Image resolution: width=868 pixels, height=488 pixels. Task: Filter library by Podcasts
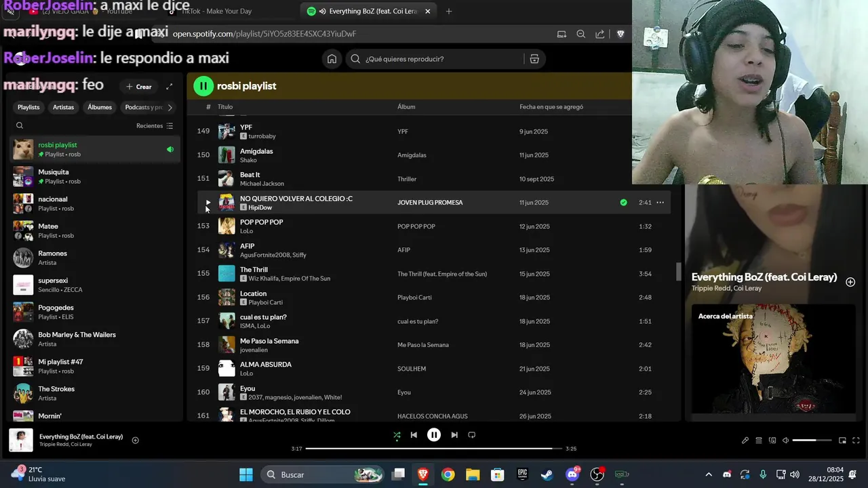point(143,107)
